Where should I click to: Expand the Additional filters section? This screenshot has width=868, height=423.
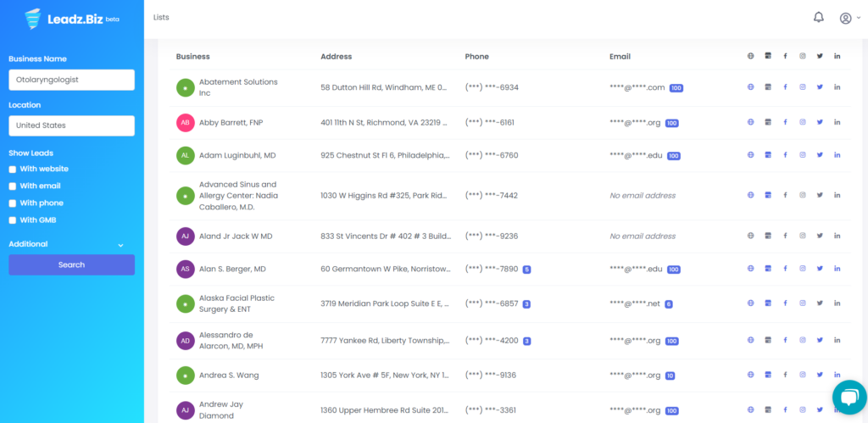coord(66,244)
